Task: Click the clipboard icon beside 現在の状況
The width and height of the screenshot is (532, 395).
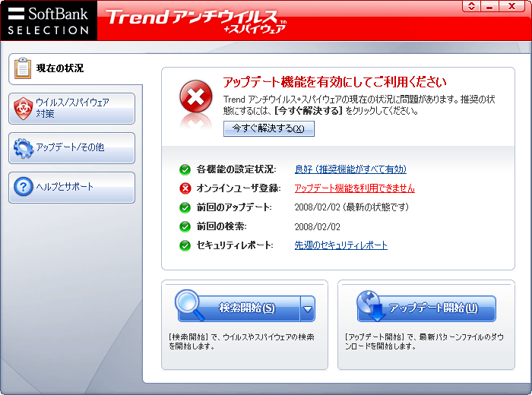Action: click(23, 68)
